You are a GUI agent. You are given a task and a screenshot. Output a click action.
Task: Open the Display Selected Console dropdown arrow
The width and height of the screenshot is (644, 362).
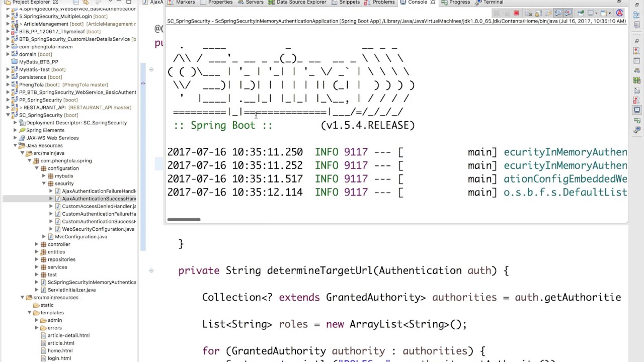click(x=596, y=14)
